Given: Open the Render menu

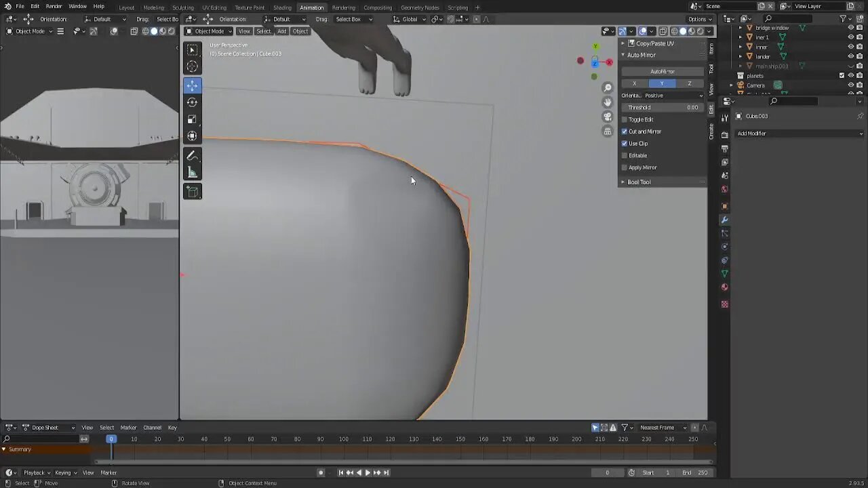Looking at the screenshot, I should [x=54, y=6].
